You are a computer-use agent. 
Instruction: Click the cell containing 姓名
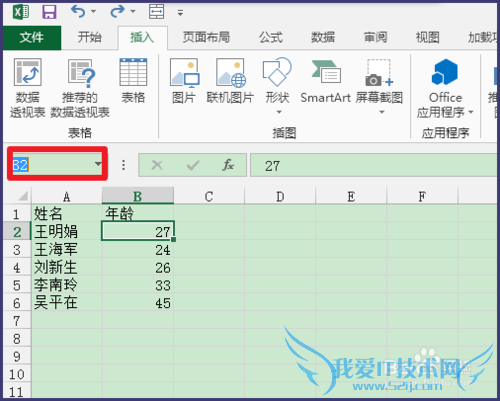click(67, 213)
